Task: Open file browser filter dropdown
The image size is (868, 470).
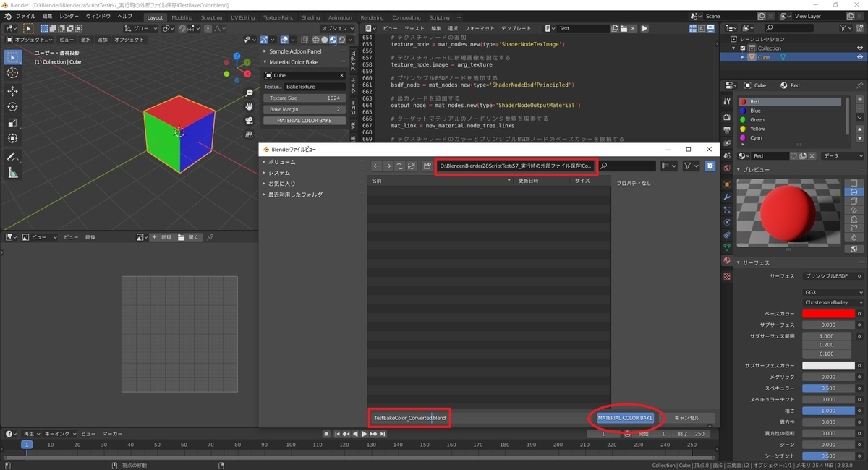Action: (x=692, y=166)
